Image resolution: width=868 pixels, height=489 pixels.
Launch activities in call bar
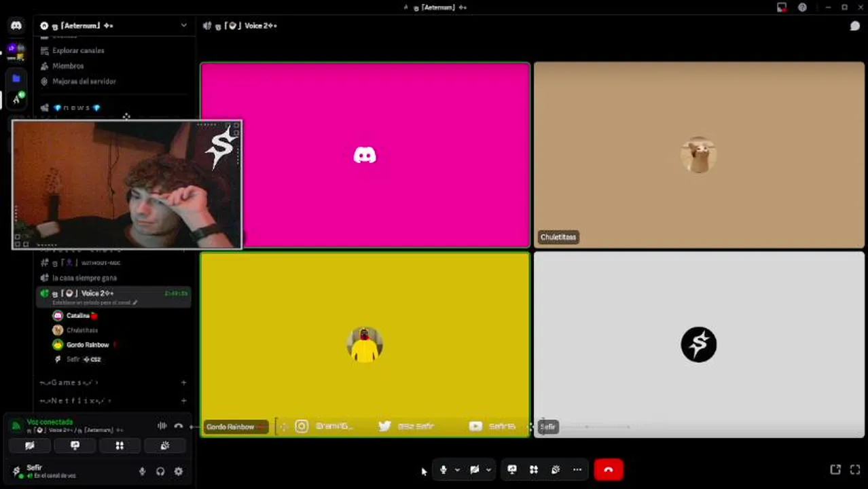(534, 469)
